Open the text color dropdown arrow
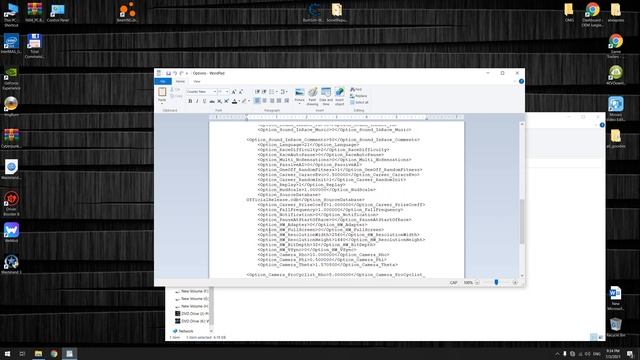640x360 pixels. click(239, 101)
